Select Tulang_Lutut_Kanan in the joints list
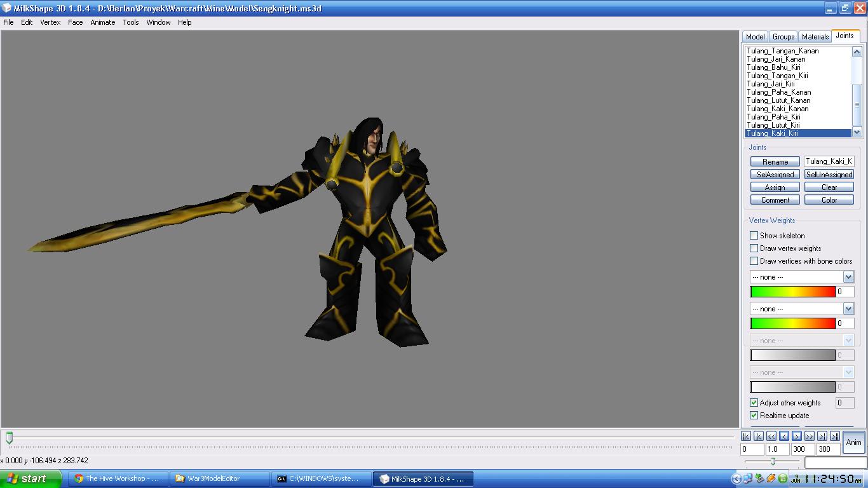The image size is (868, 488). (x=798, y=100)
